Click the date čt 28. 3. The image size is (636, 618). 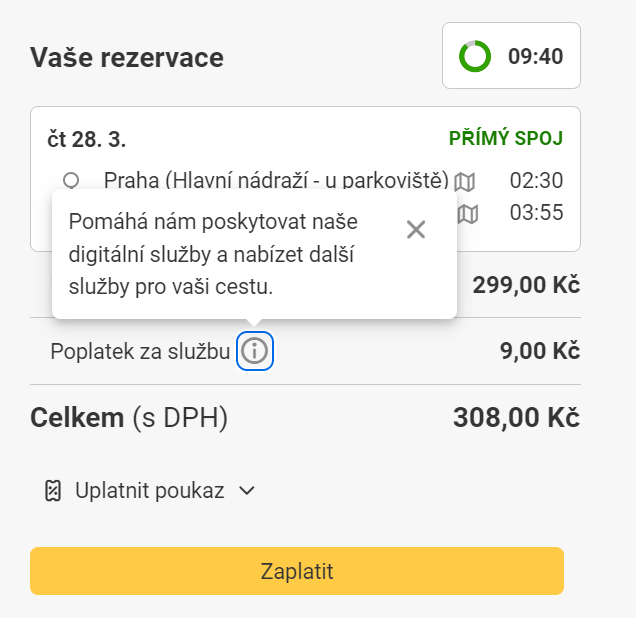coord(87,138)
